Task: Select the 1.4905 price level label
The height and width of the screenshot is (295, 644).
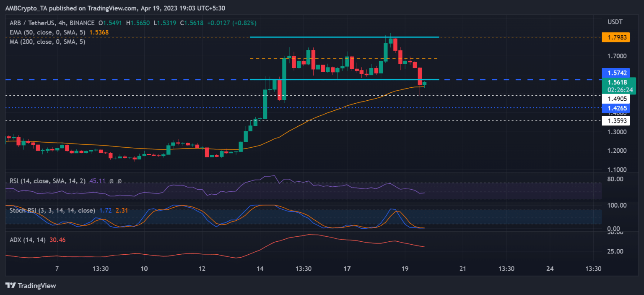Action: coord(614,99)
